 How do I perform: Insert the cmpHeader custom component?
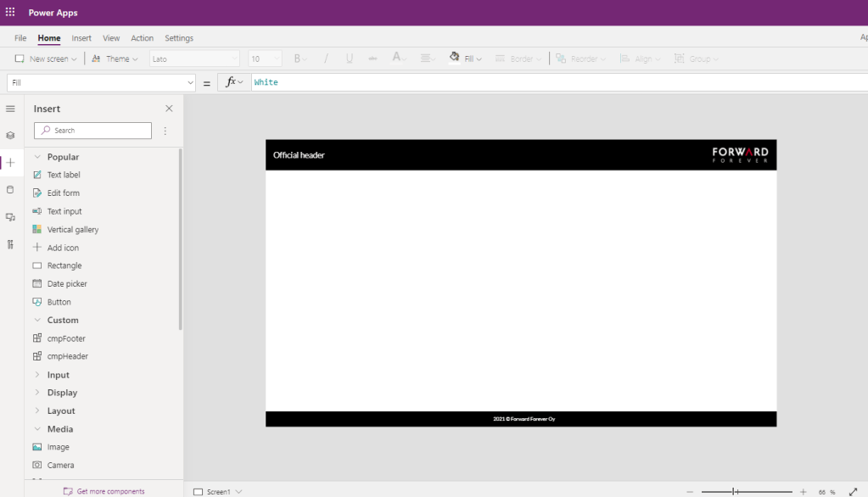[x=67, y=356]
